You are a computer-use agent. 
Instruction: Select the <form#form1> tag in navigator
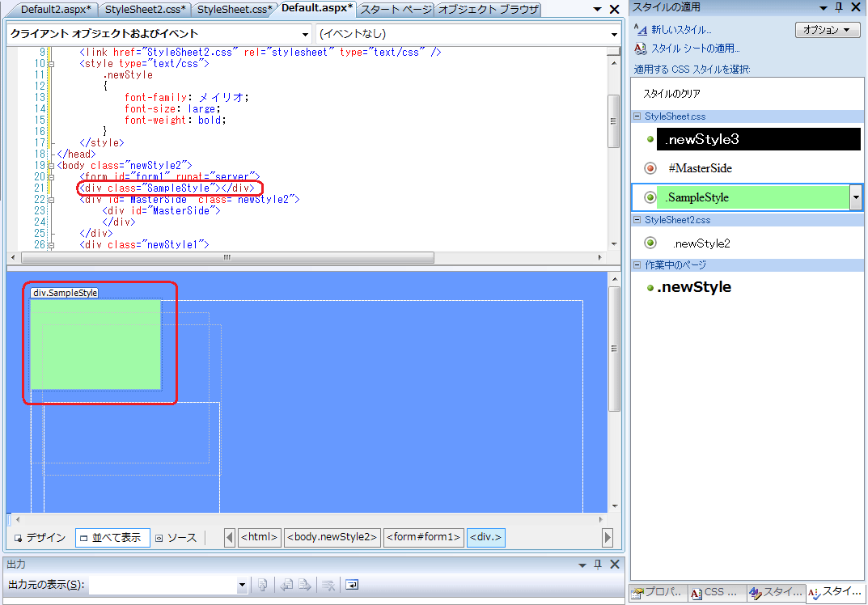(x=423, y=537)
